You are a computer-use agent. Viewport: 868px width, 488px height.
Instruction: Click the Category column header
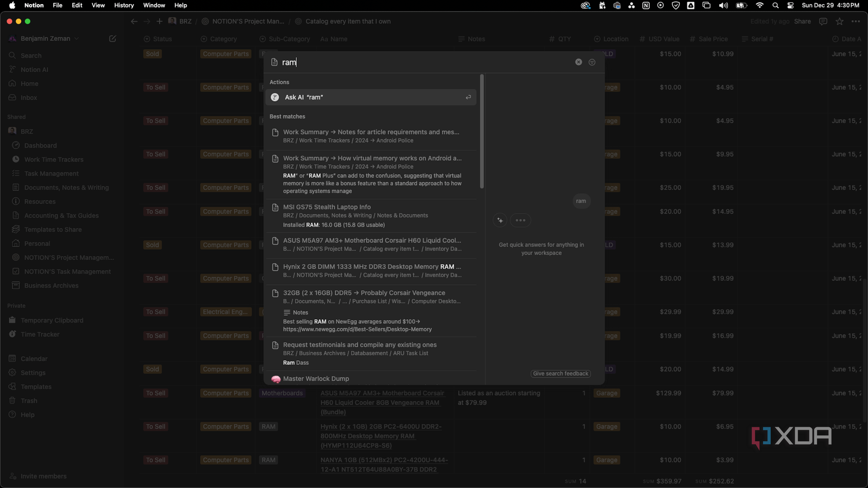point(219,39)
